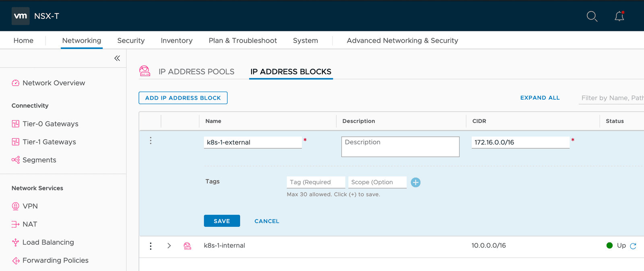Click the Name column header

point(213,121)
